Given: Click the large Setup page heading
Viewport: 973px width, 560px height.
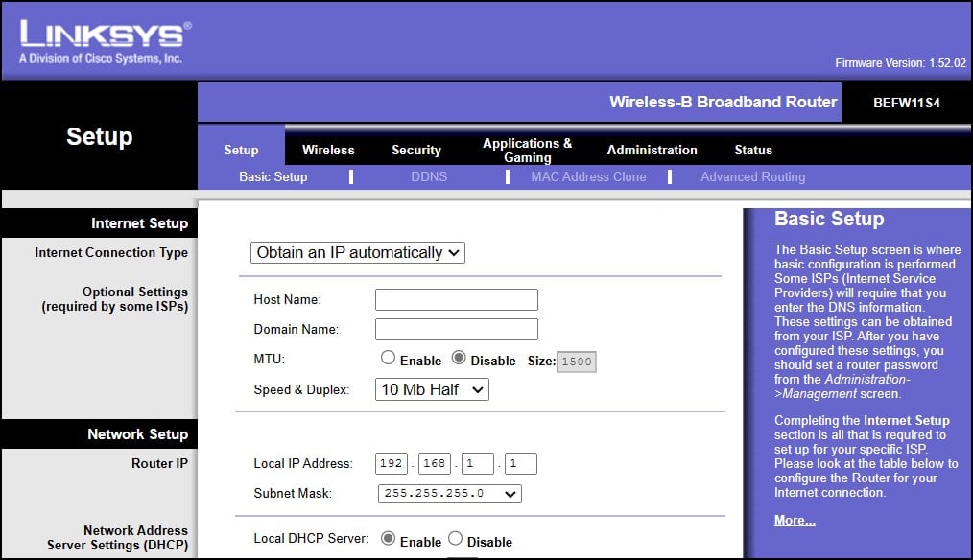Looking at the screenshot, I should coord(99,136).
